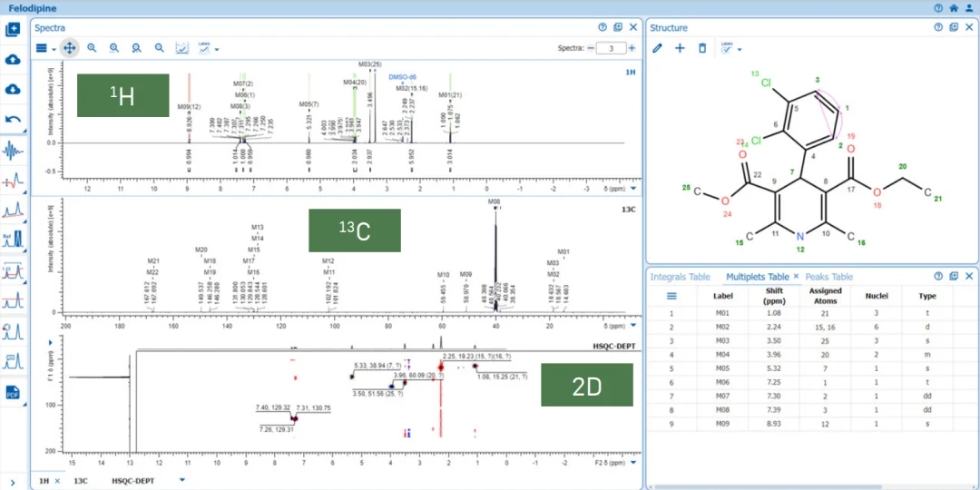Switch to the 13C spectrum tab
This screenshot has height=490, width=980.
click(x=81, y=481)
